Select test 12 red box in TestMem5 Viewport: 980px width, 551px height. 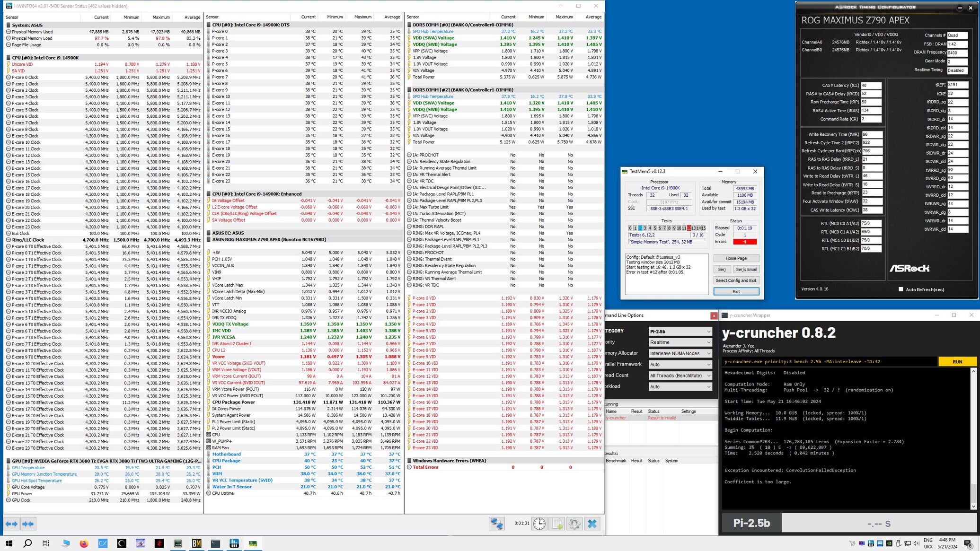click(689, 228)
